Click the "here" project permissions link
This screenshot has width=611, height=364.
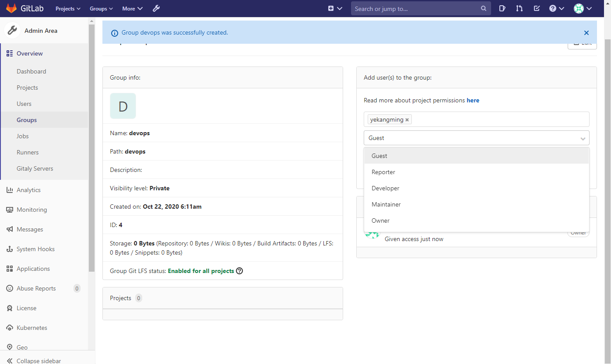click(473, 100)
